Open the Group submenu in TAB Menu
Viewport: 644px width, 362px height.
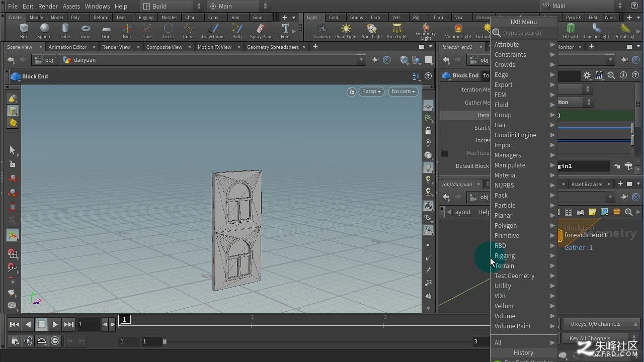pos(523,115)
